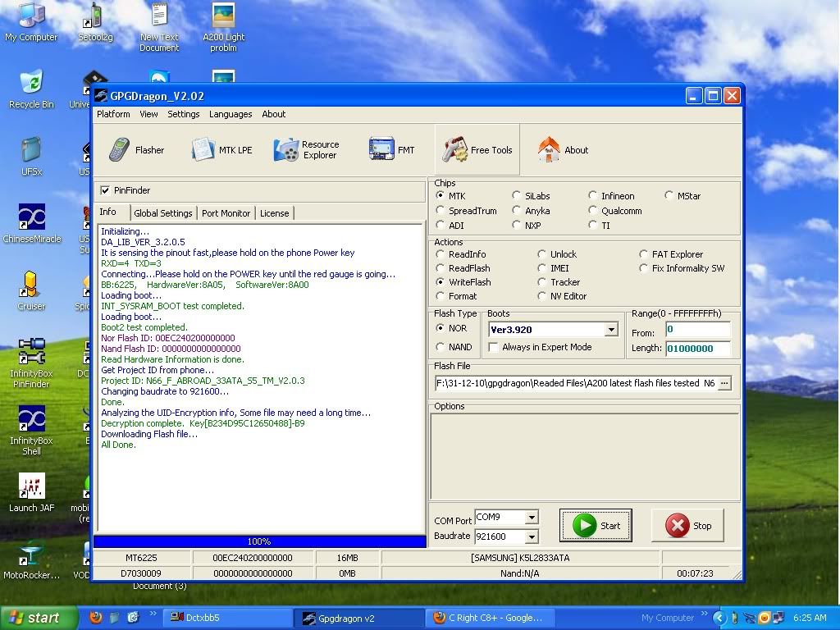Choose the Tracker action
The image size is (840, 630).
pos(541,282)
